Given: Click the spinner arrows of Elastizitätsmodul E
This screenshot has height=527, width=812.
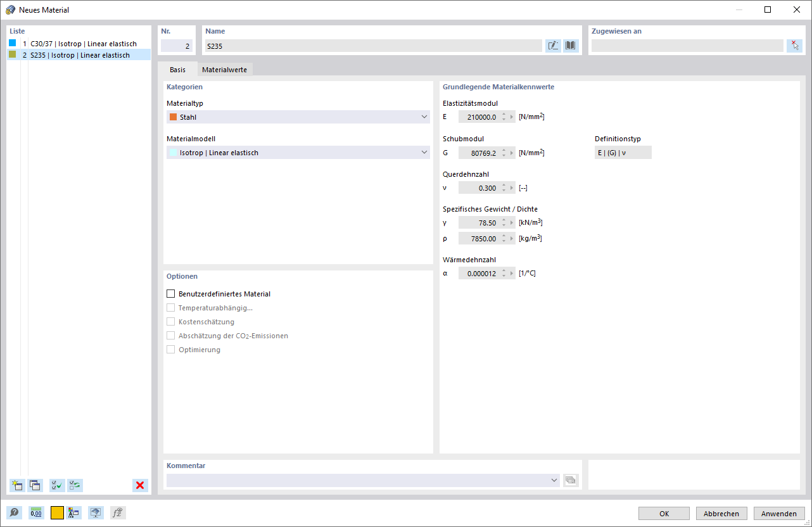Looking at the screenshot, I should [x=504, y=117].
